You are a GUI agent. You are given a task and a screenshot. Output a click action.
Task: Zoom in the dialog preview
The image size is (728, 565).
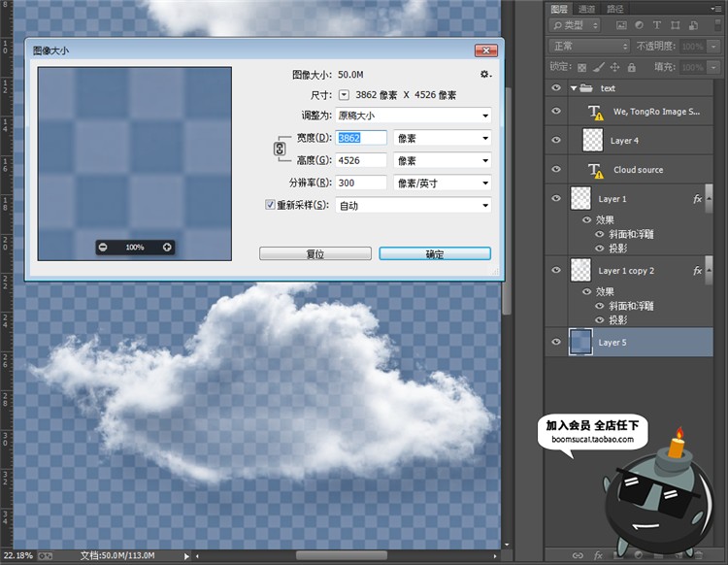pyautogui.click(x=167, y=248)
